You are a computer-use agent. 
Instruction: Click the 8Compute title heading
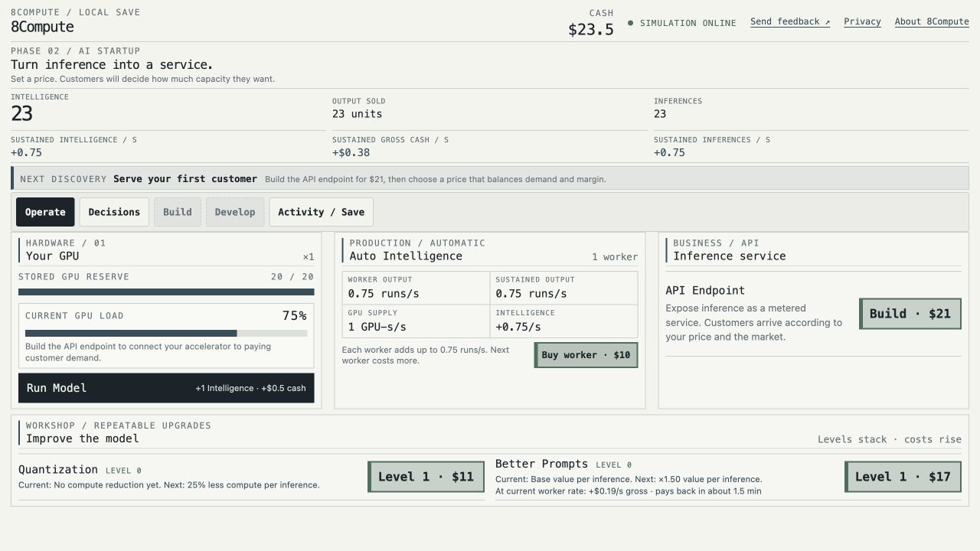pos(42,27)
